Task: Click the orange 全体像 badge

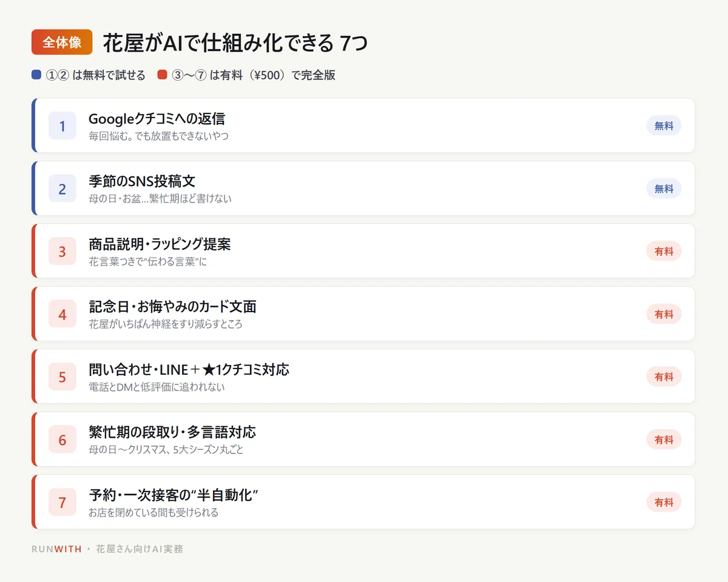Action: point(62,42)
